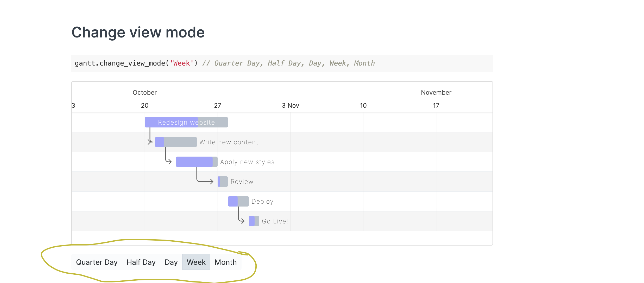Click the 3 Nov date header
The width and height of the screenshot is (644, 283).
pyautogui.click(x=290, y=105)
